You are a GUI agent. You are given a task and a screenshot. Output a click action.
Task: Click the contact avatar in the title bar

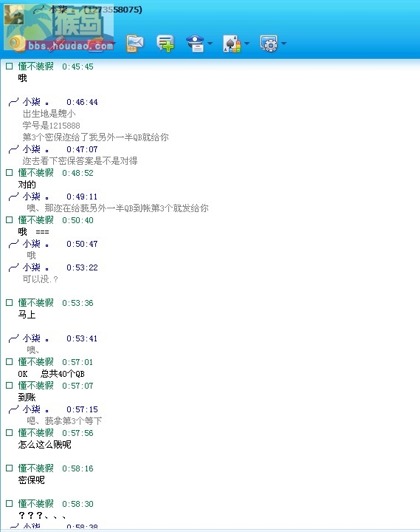click(x=14, y=14)
